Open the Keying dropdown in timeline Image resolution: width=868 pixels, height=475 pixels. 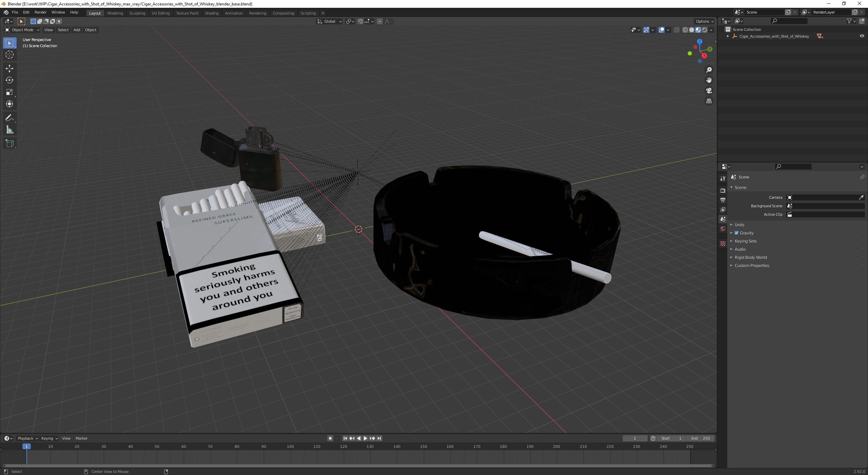click(49, 438)
